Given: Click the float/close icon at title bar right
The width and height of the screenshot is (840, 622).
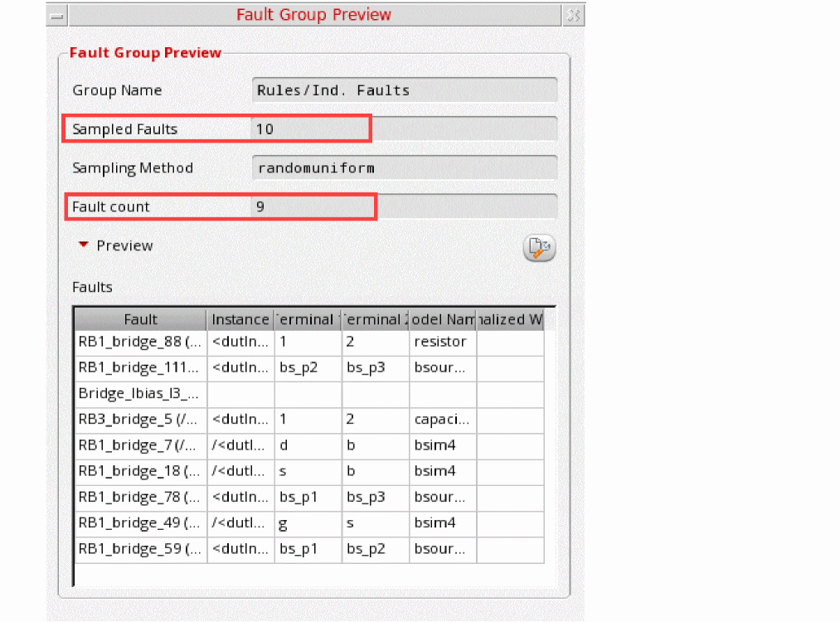Looking at the screenshot, I should coord(573,16).
